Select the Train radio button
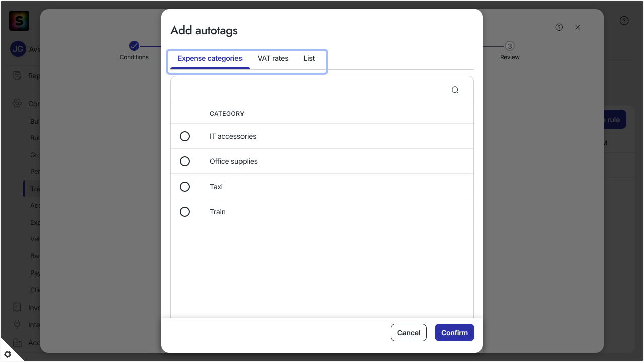The width and height of the screenshot is (644, 362). tap(185, 212)
